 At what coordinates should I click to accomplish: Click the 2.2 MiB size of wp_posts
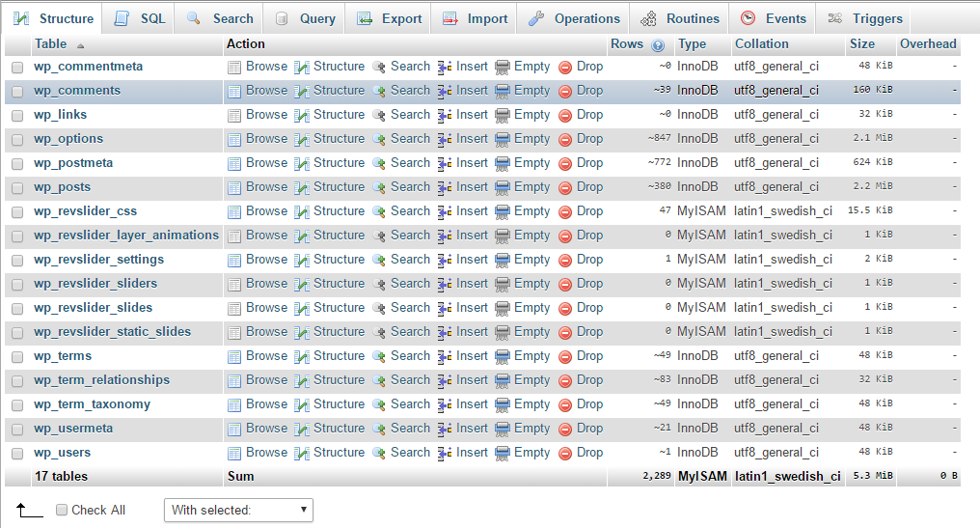873,186
